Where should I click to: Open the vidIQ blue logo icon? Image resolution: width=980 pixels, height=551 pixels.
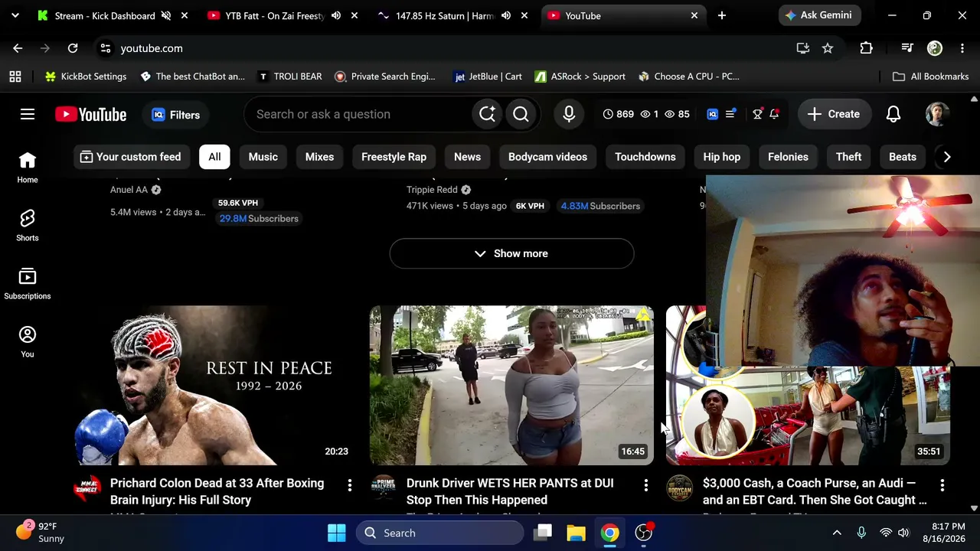(713, 114)
